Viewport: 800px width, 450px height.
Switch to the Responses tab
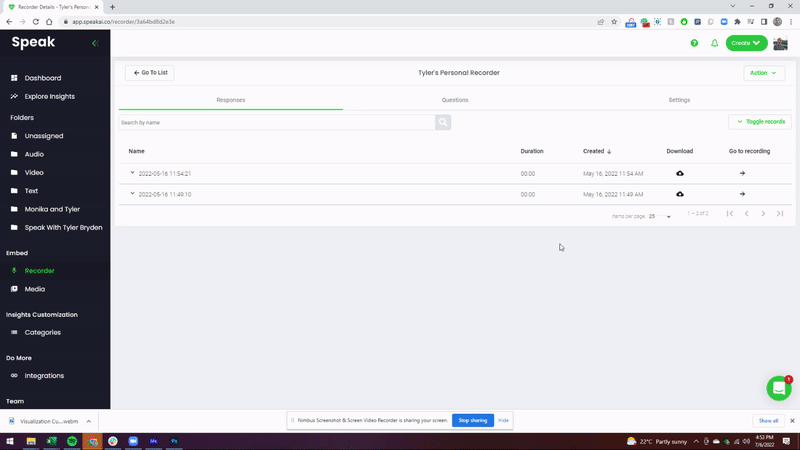(231, 100)
